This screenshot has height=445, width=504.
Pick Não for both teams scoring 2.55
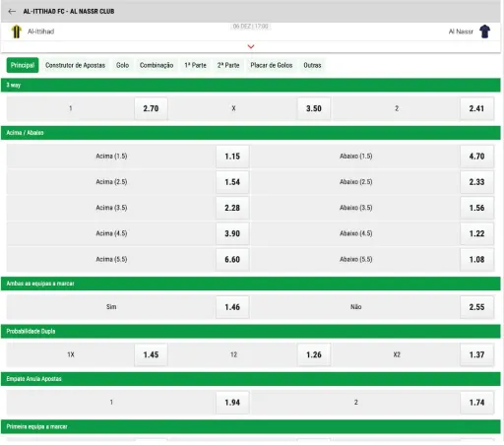click(x=476, y=307)
